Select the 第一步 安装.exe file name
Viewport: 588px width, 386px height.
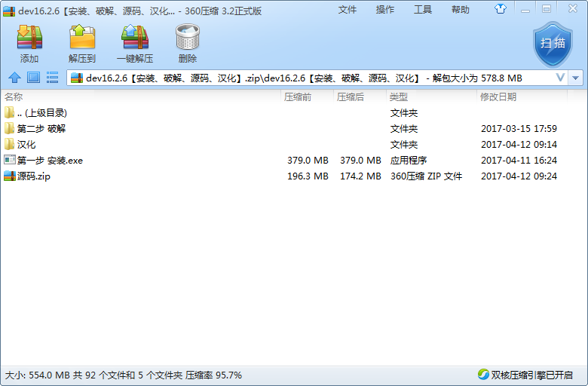50,160
